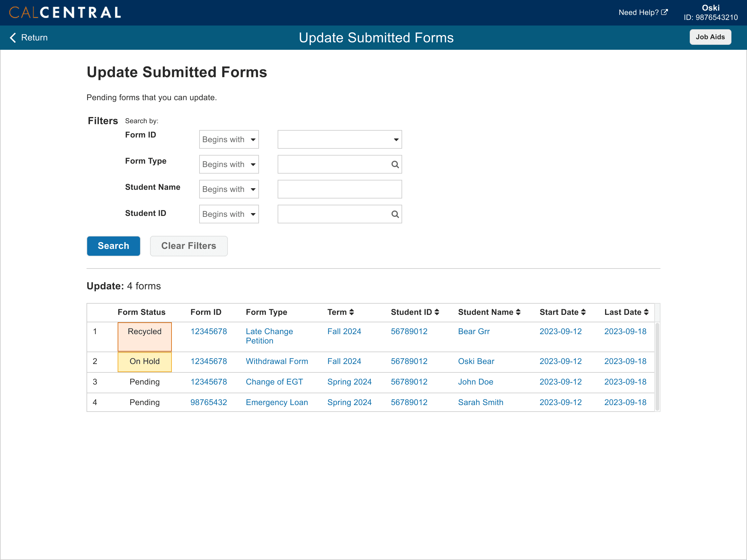The height and width of the screenshot is (560, 747).
Task: Open Student Name 'Begins with' operator dropdown
Action: [x=229, y=189]
